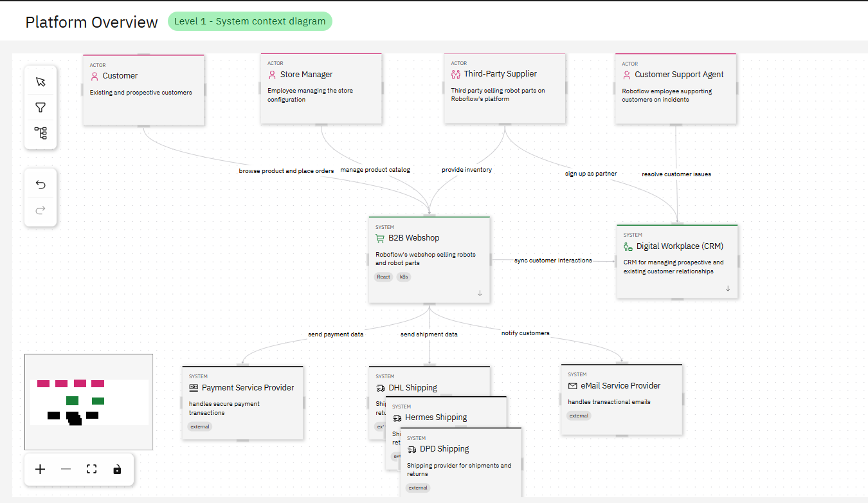Image resolution: width=868 pixels, height=503 pixels.
Task: Select the Customer actor card
Action: (x=143, y=90)
